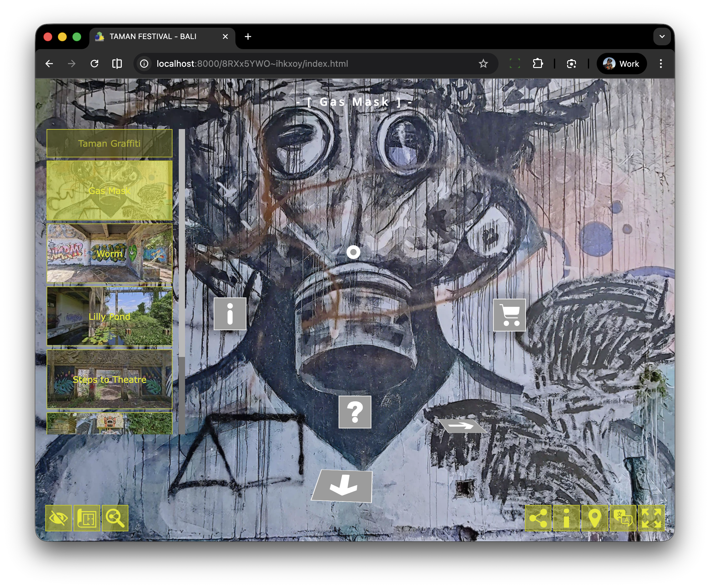
Task: Click the down arrow navigation hotspot
Action: 342,486
